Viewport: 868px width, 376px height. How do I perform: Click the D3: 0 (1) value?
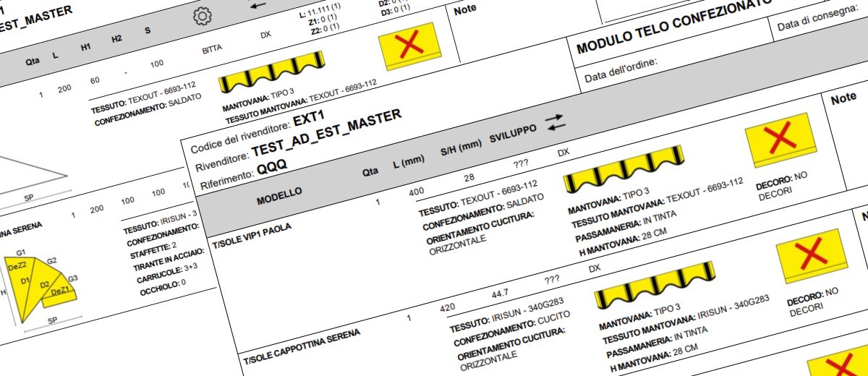tap(395, 10)
